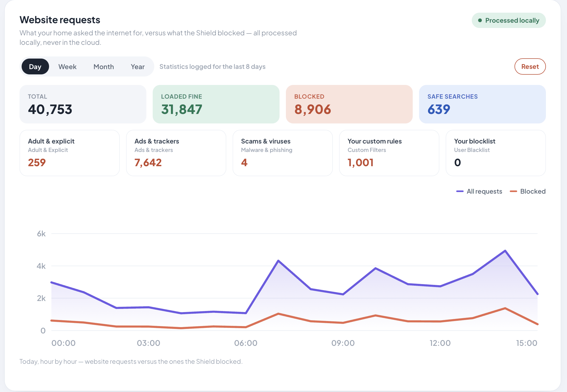Screen dimensions: 567x392
Task: Toggle the Blocked legend entry
Action: [x=528, y=191]
